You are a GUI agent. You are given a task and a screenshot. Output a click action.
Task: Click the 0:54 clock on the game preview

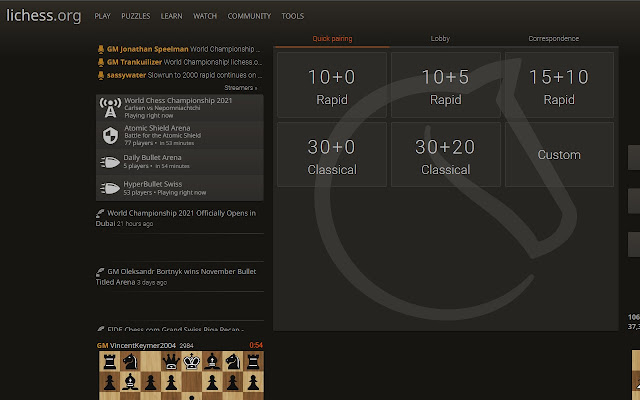coord(256,345)
